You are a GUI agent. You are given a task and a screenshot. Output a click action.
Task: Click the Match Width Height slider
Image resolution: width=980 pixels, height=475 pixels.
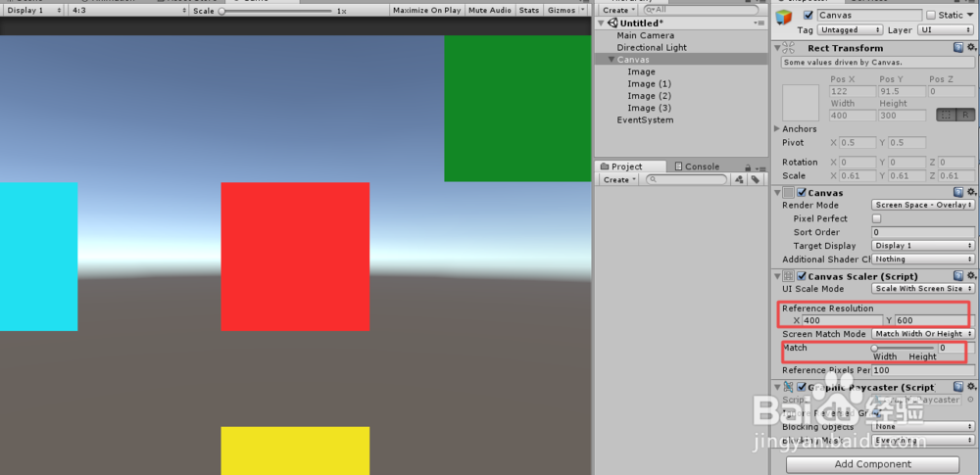904,348
